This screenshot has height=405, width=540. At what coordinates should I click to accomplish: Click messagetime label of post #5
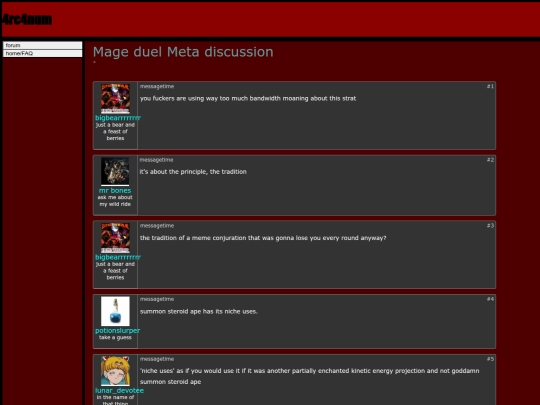pos(157,359)
